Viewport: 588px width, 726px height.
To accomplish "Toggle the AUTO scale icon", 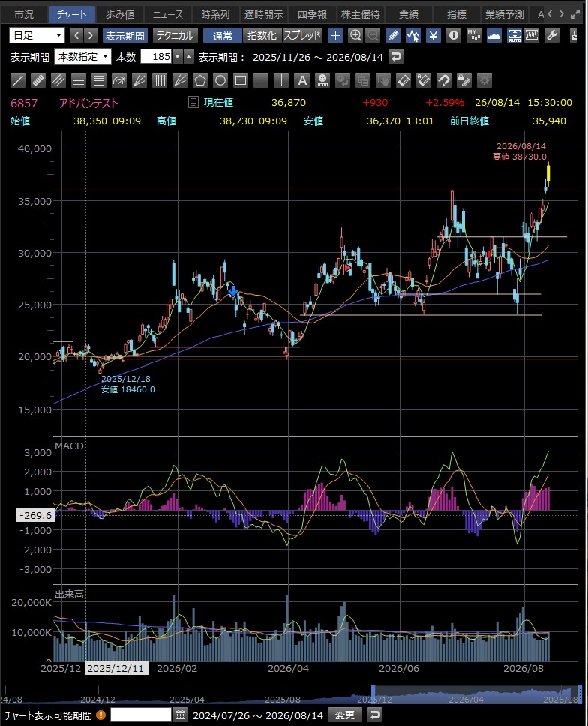I will (514, 35).
